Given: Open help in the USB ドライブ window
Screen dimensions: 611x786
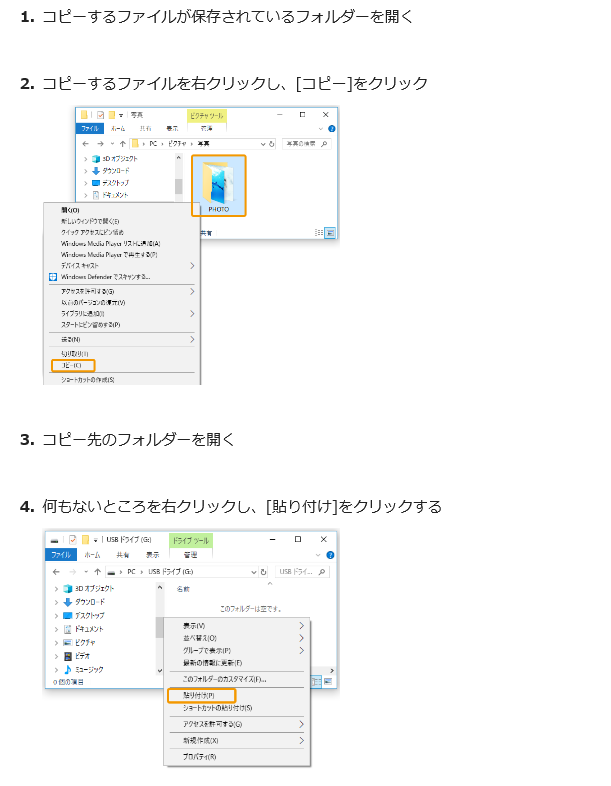Looking at the screenshot, I should pos(330,555).
